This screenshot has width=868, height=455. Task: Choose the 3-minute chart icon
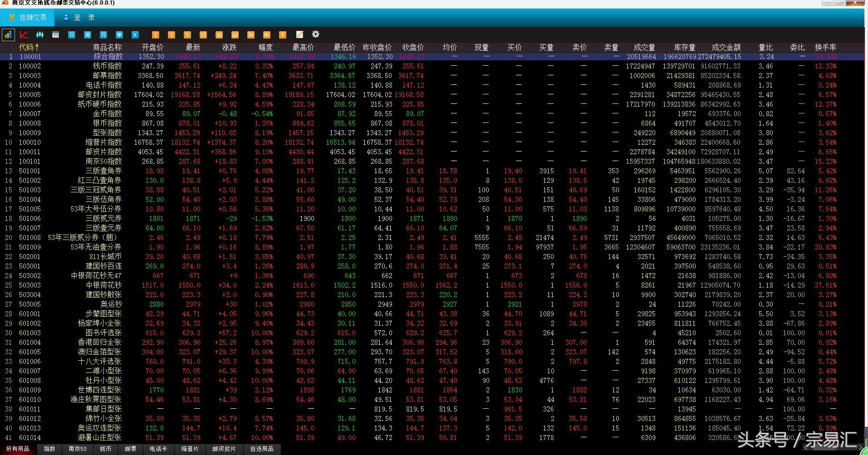point(172,34)
